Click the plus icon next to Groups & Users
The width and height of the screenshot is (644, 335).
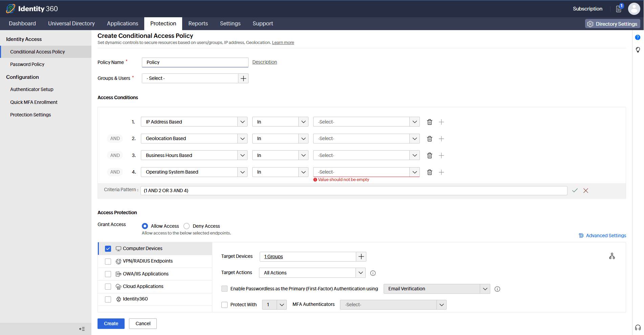(243, 78)
